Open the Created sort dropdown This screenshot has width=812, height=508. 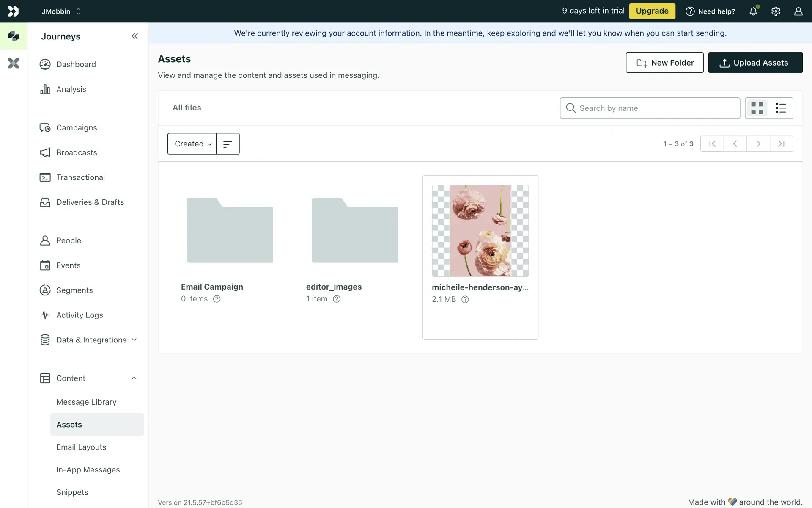pos(192,144)
